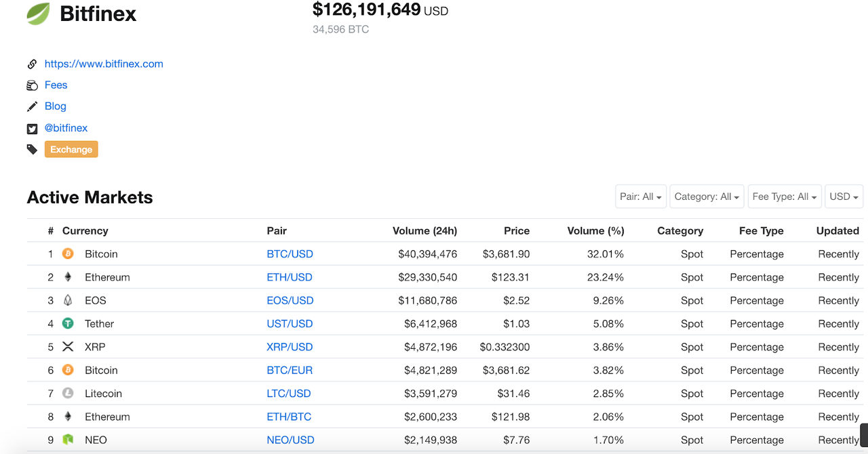Open the Fee Type: All dropdown
868x454 pixels.
pos(785,197)
